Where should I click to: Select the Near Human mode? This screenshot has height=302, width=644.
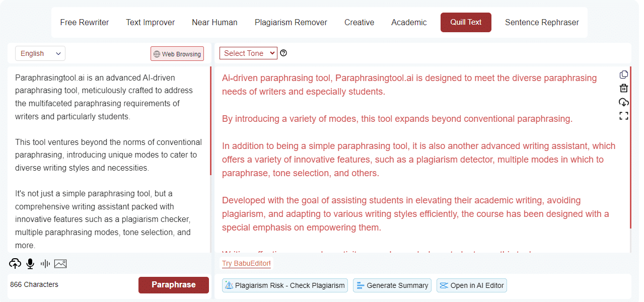click(214, 22)
